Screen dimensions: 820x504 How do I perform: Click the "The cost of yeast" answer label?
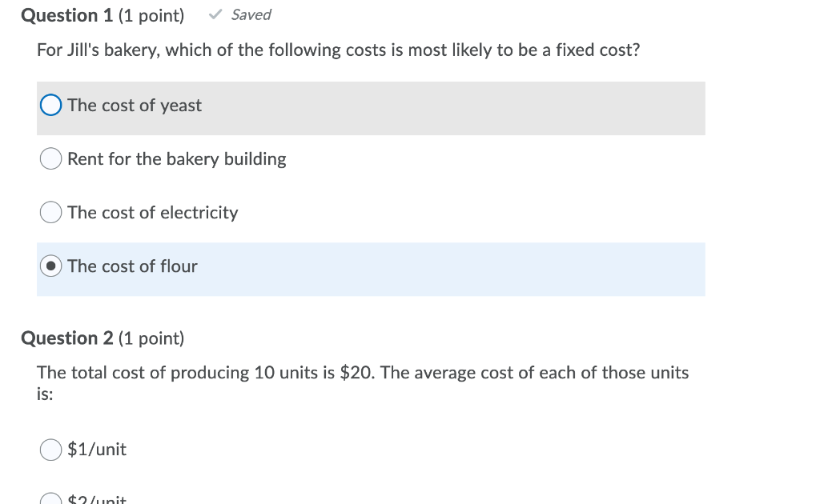[135, 106]
